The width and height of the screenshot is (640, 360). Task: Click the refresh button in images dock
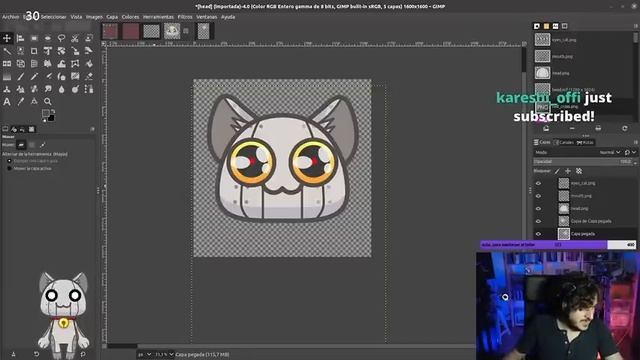624,129
